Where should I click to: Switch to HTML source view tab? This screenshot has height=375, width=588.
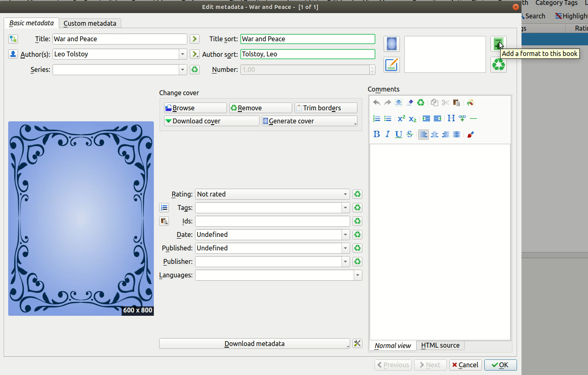pos(440,346)
